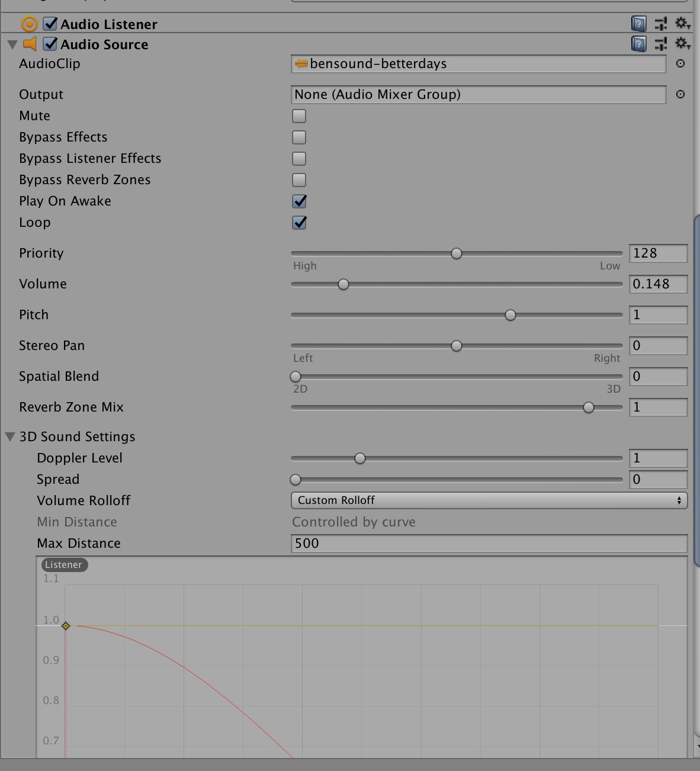Open the Volume Rolloff dropdown
This screenshot has height=771, width=700.
click(488, 500)
